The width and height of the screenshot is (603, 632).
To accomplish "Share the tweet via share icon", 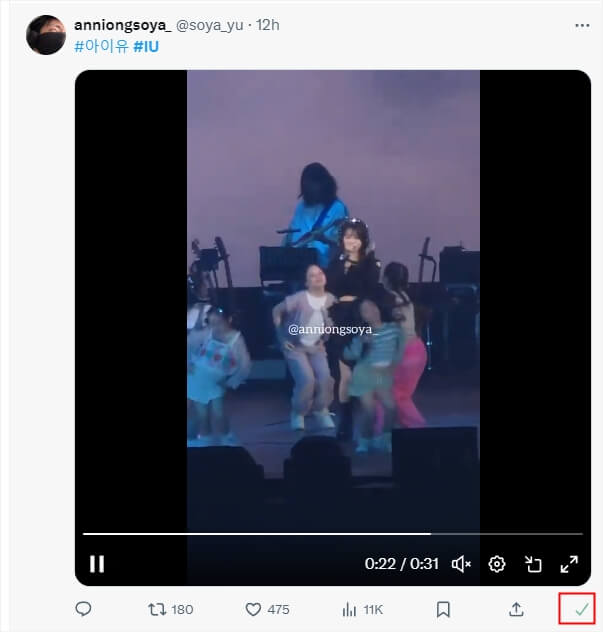I will click(516, 609).
